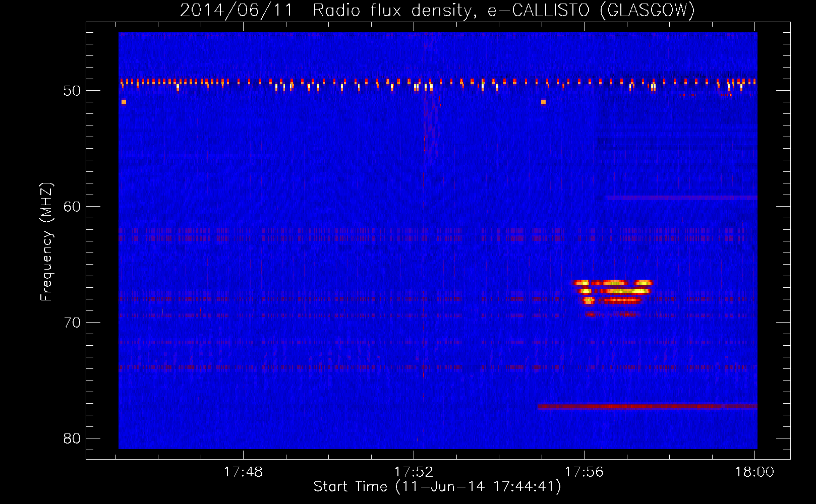The height and width of the screenshot is (504, 816).
Task: Click the "Frequency (MHZ)" vertical axis label
Action: pyautogui.click(x=46, y=242)
